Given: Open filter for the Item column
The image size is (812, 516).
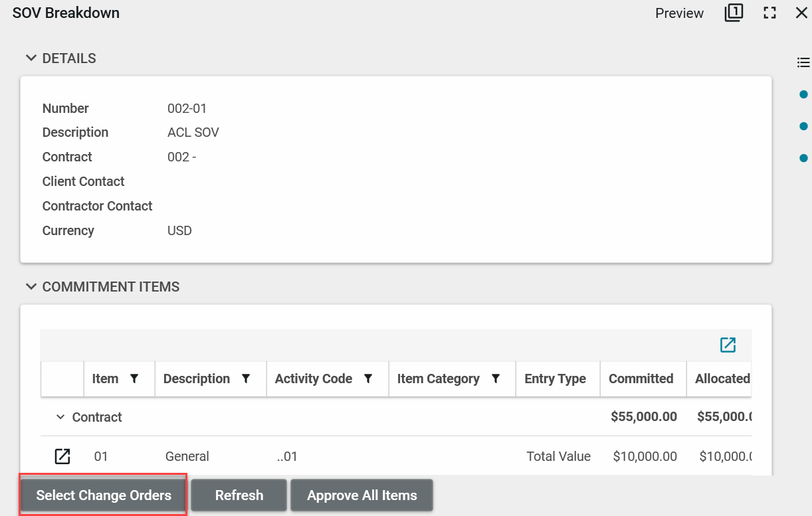Looking at the screenshot, I should [x=134, y=379].
